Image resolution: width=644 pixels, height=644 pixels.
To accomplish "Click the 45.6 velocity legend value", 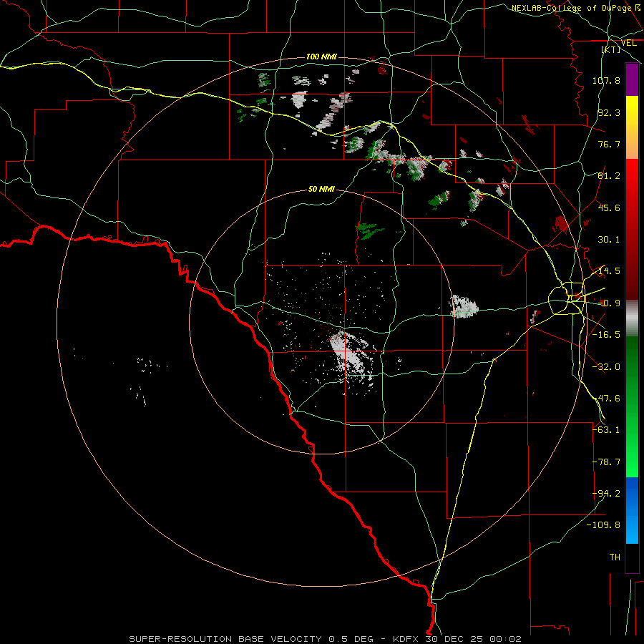I will pos(609,208).
